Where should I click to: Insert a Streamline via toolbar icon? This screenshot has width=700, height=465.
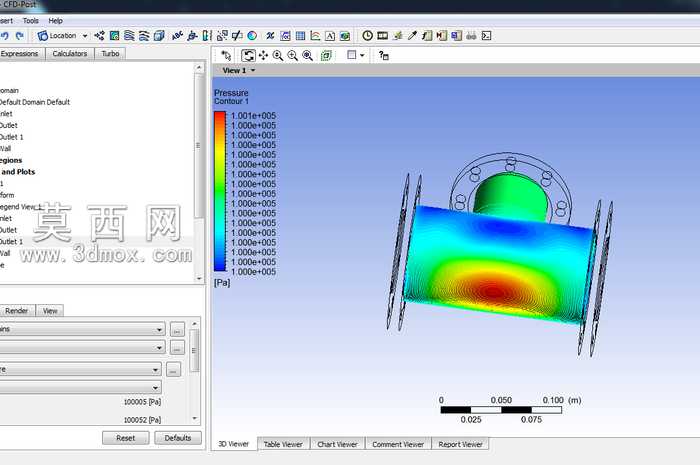[x=129, y=36]
